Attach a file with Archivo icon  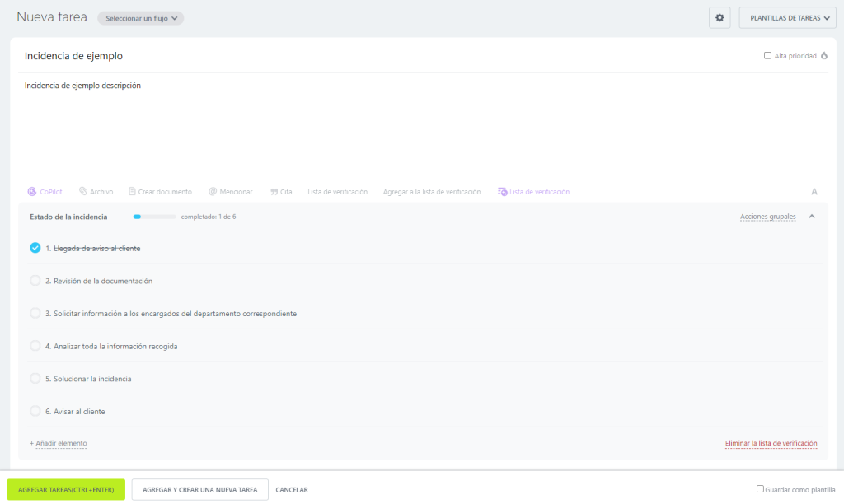click(x=83, y=192)
